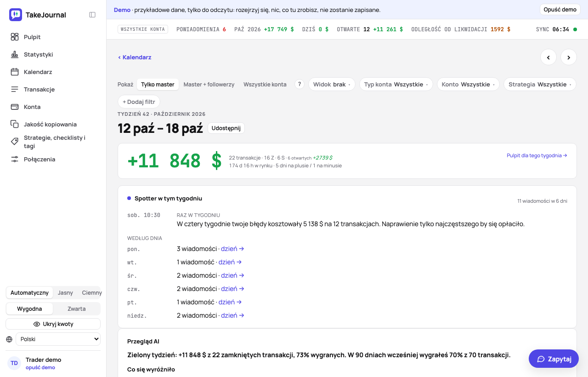Click the TakeJournal logo icon
This screenshot has height=377, width=588.
(16, 15)
